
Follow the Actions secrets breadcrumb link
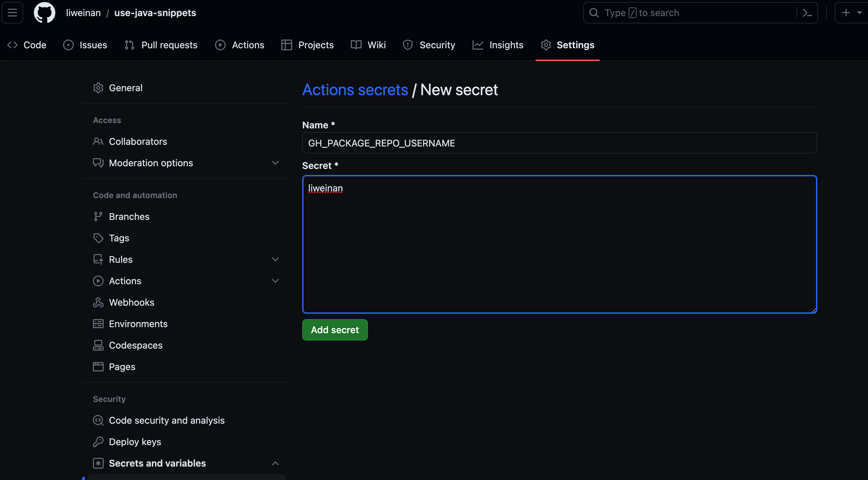(355, 90)
